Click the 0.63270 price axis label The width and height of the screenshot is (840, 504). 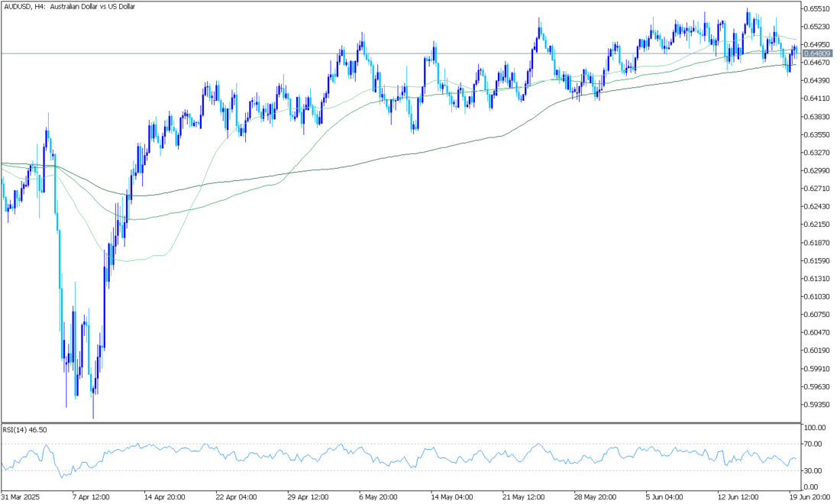tap(818, 153)
